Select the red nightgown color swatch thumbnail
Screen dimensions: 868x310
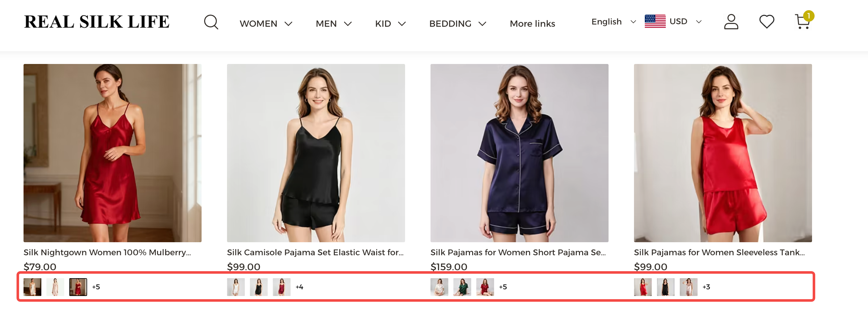click(x=78, y=287)
